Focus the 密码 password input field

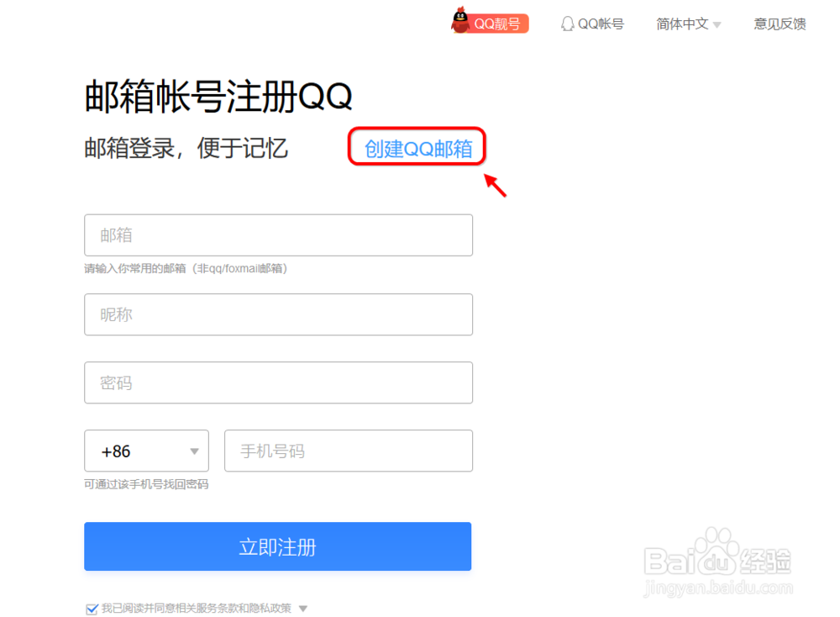[278, 382]
